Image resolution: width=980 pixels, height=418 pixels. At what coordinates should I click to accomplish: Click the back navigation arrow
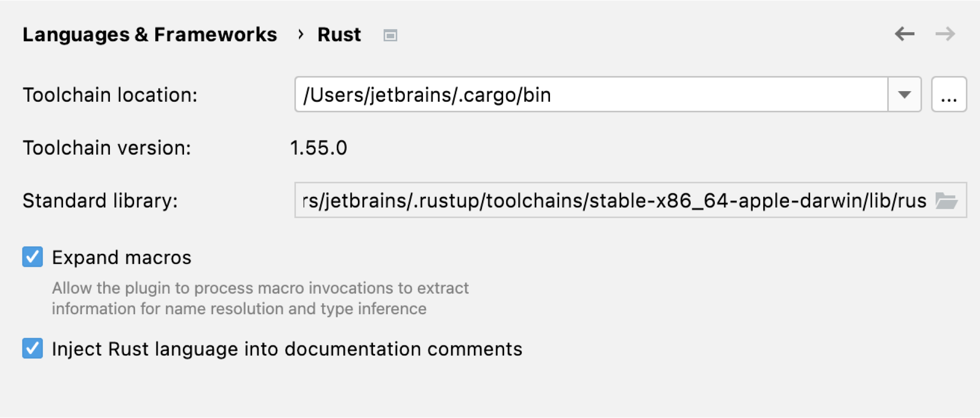[904, 34]
